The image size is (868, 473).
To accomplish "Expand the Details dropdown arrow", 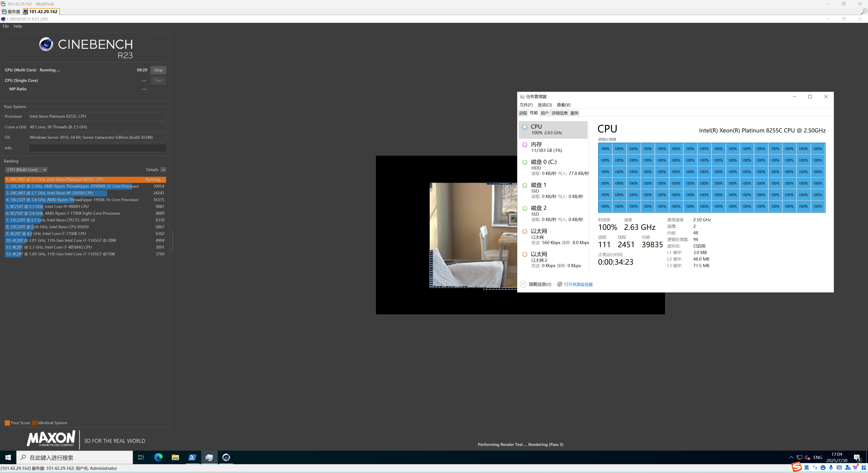I will 163,169.
